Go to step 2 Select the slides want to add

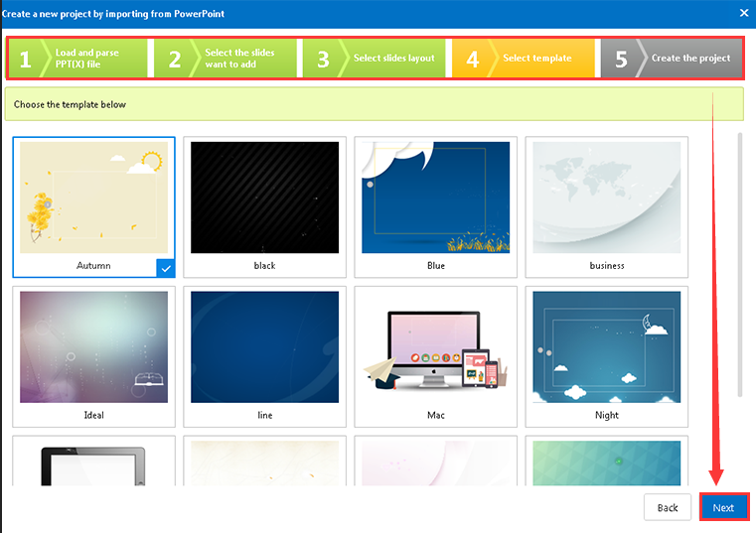tap(226, 58)
